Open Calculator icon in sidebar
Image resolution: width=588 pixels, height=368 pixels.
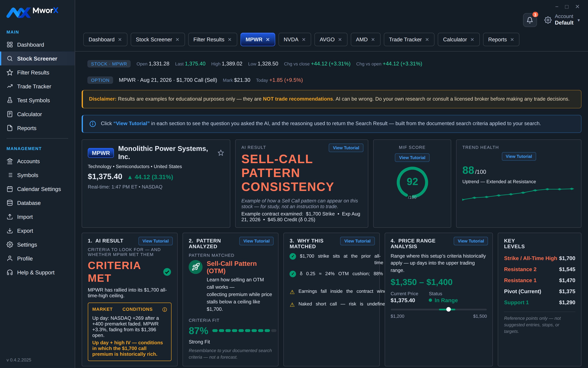pyautogui.click(x=10, y=114)
